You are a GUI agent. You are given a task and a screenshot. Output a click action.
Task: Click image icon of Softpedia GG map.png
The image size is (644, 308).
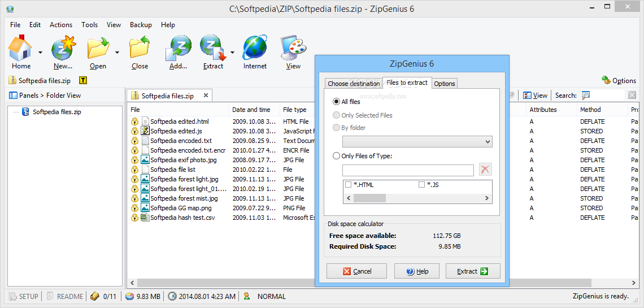tap(145, 208)
